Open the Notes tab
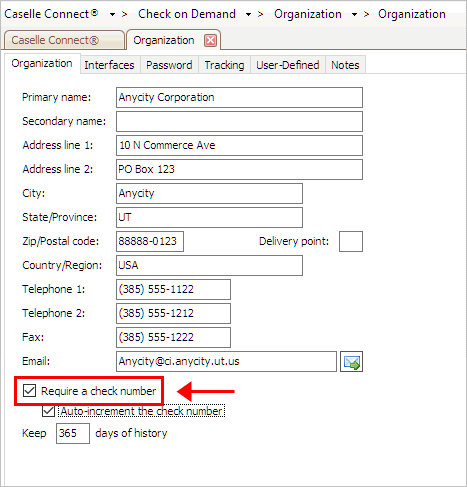This screenshot has height=487, width=467. point(345,65)
